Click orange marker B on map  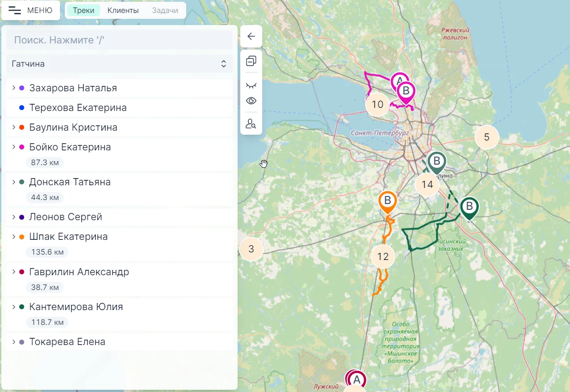click(x=387, y=201)
